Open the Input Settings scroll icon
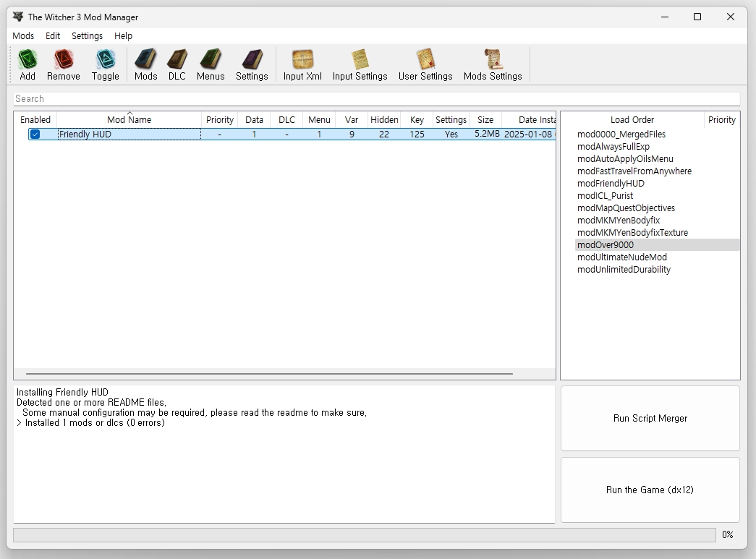The height and width of the screenshot is (559, 756). [x=360, y=60]
